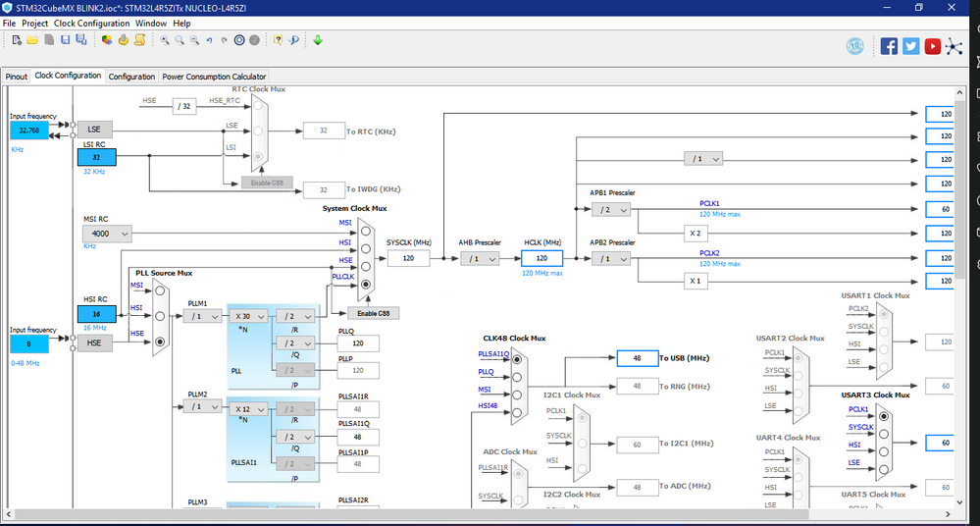Save the project using the floppy disk icon
The image size is (980, 526).
point(65,40)
